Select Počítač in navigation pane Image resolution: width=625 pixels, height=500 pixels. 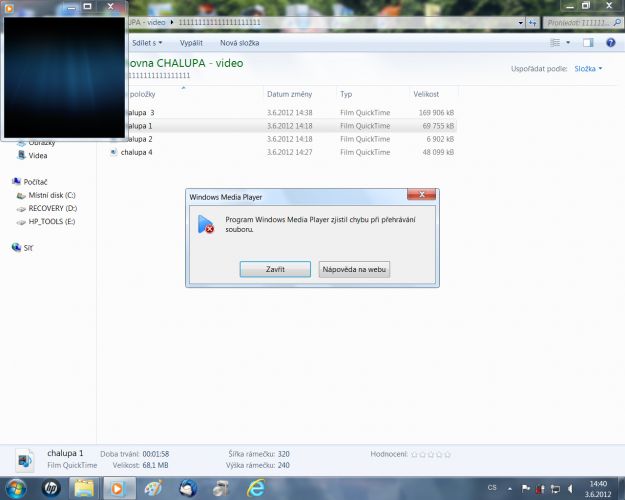click(35, 182)
